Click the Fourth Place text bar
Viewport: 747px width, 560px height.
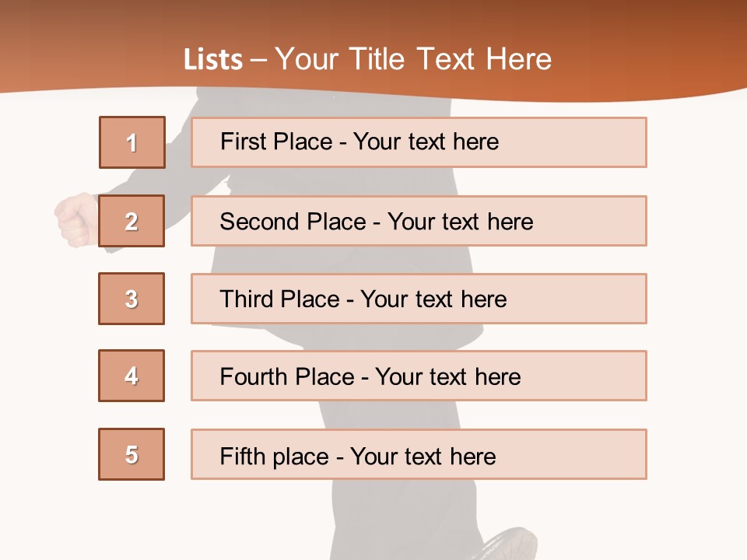tap(419, 376)
